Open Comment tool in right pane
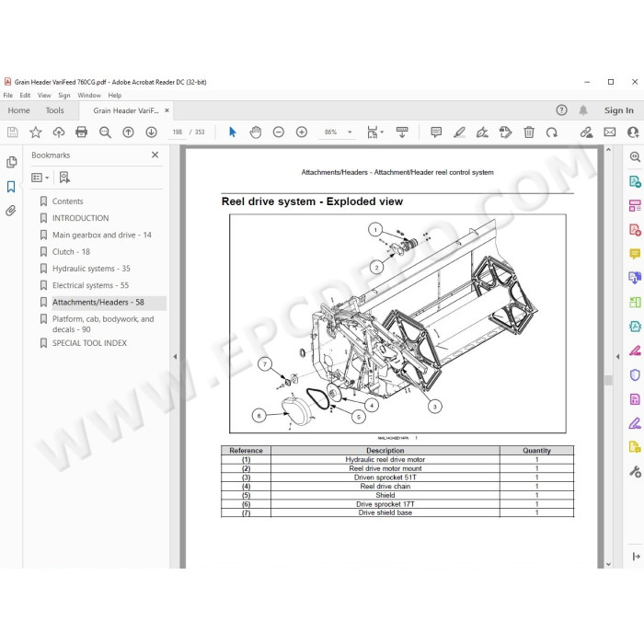The image size is (644, 644). 635,254
